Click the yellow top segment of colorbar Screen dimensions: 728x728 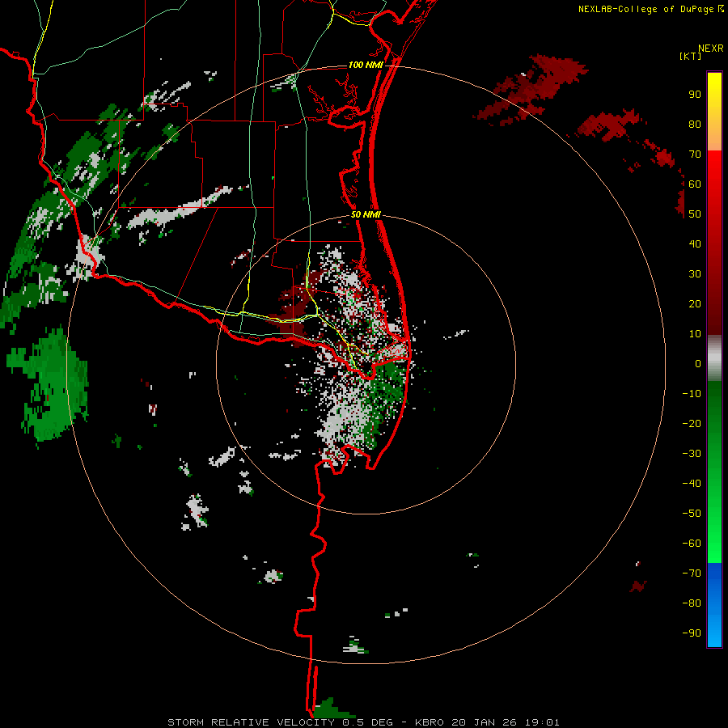click(714, 112)
